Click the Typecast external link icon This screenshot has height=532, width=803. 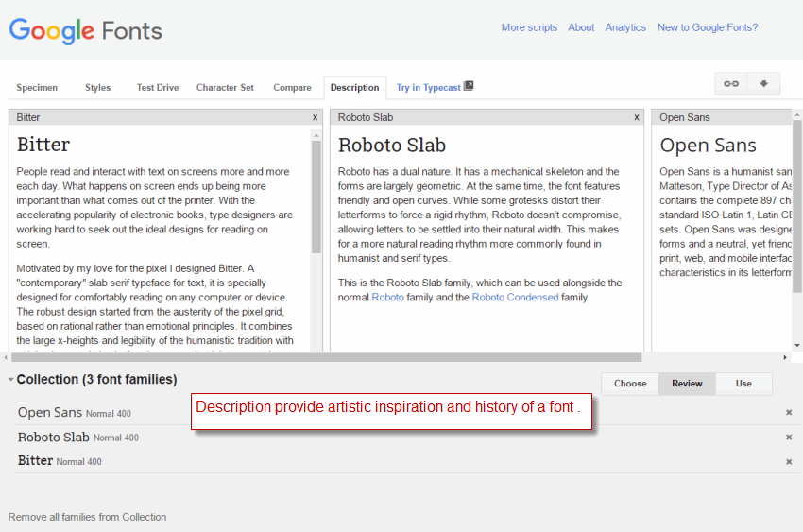pos(469,86)
